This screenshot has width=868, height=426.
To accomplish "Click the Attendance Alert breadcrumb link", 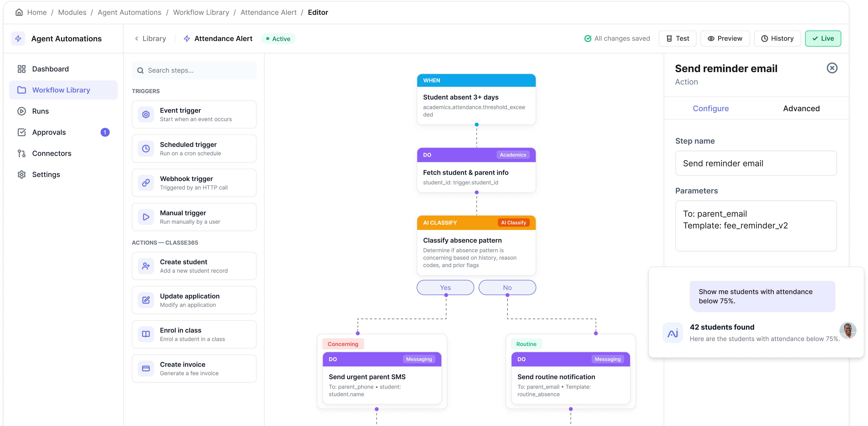I will [268, 12].
